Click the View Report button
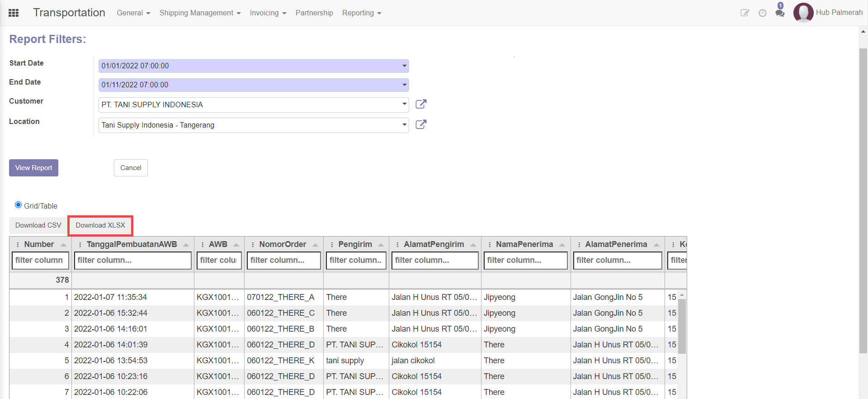 pos(33,168)
